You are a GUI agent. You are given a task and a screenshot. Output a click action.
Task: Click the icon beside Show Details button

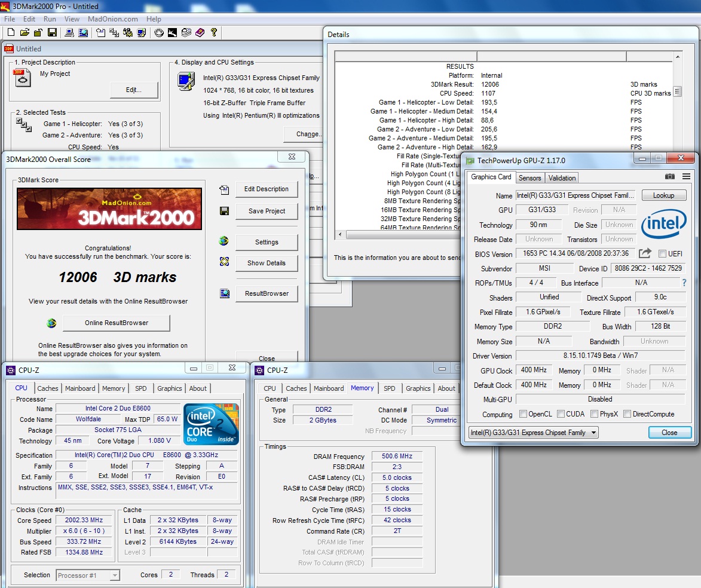tap(225, 262)
